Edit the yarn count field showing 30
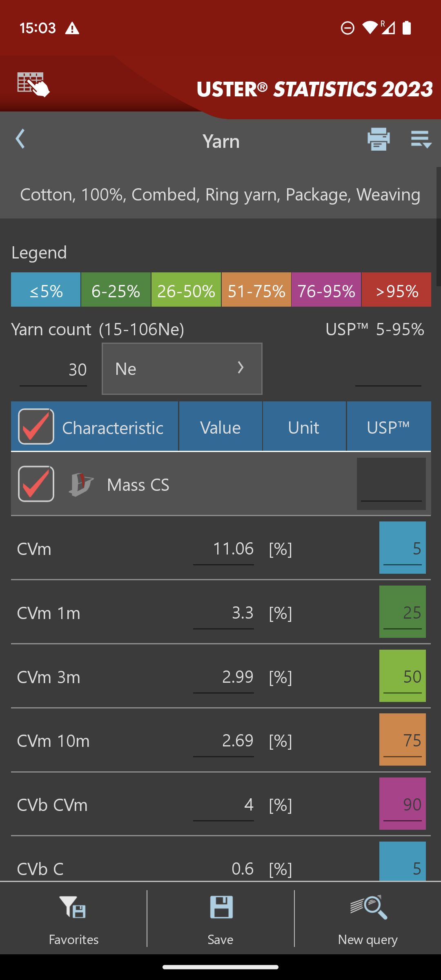Screen dimensions: 441x980 (53, 370)
